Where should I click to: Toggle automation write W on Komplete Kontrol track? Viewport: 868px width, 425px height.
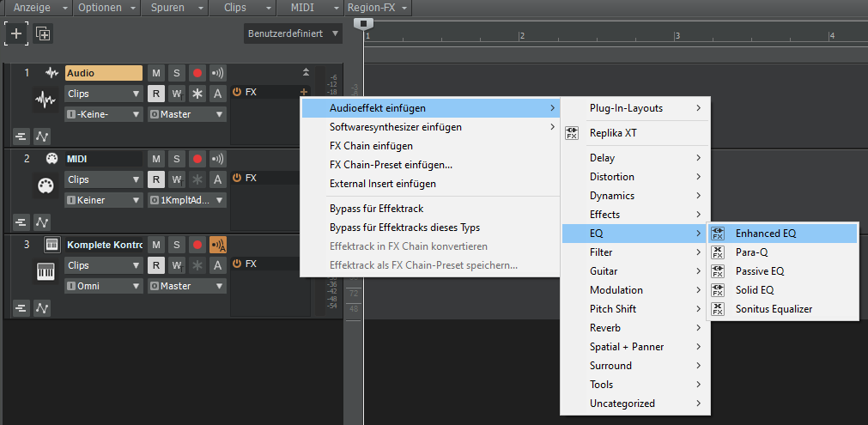point(177,265)
